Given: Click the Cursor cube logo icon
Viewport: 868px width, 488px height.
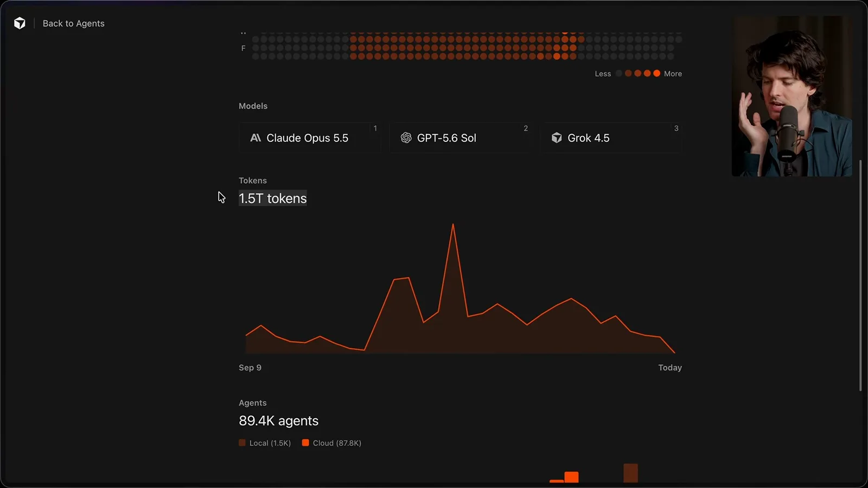Looking at the screenshot, I should [x=20, y=23].
